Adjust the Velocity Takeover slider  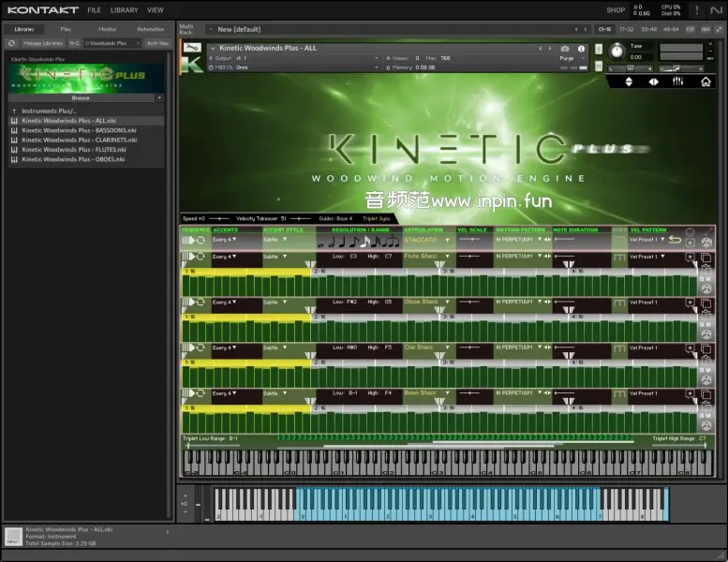(x=300, y=218)
